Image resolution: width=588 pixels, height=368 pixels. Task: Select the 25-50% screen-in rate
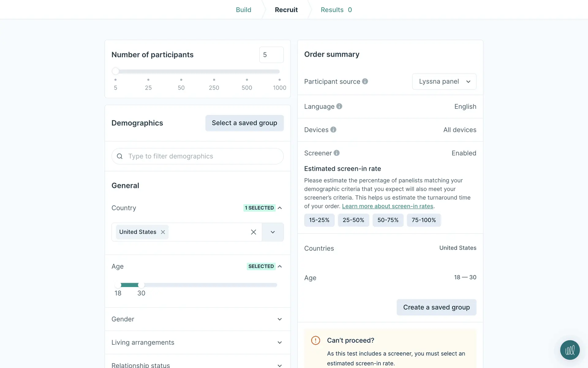point(353,220)
